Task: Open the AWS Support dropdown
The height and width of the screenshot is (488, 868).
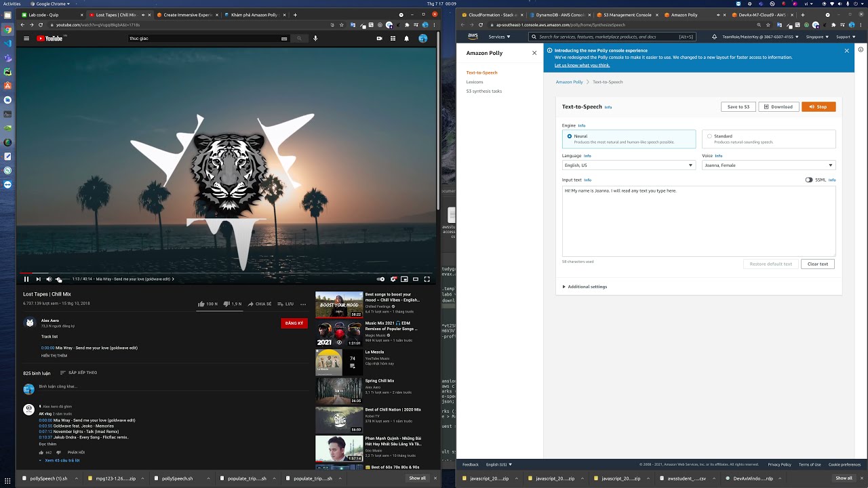Action: pyautogui.click(x=846, y=37)
